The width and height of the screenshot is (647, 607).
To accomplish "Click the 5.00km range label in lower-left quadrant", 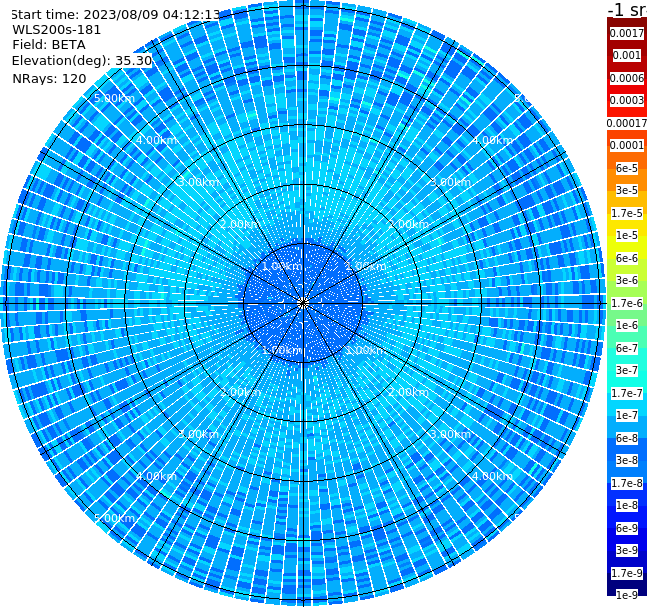I will pyautogui.click(x=114, y=518).
